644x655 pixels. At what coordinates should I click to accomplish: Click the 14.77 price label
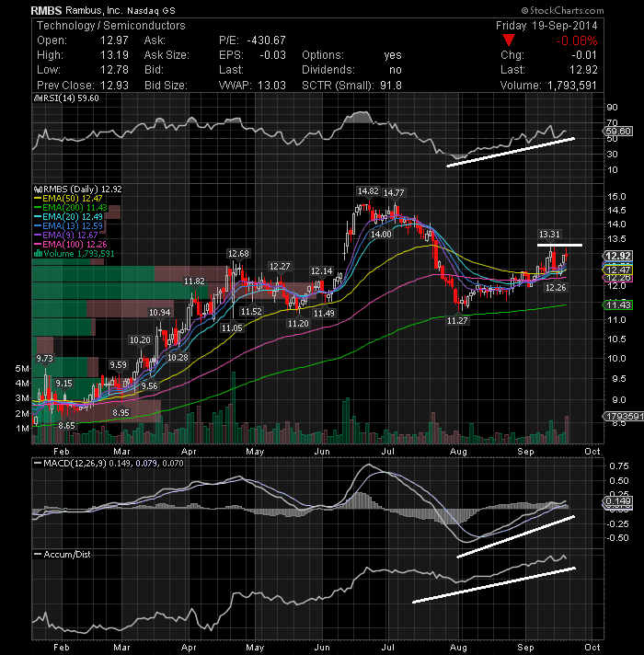[x=394, y=192]
